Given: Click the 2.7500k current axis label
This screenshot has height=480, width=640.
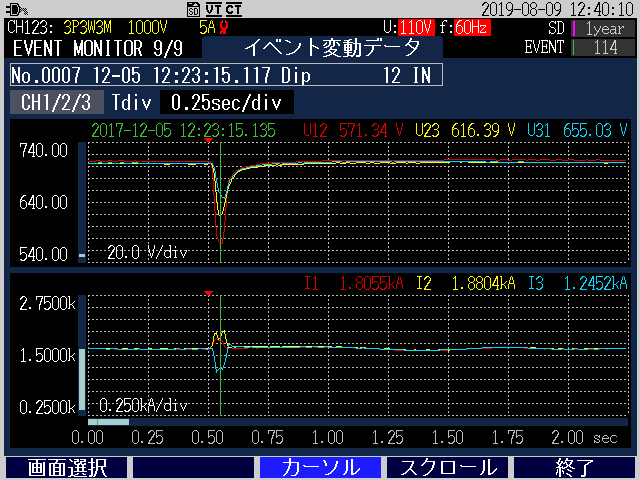Looking at the screenshot, I should 47,303.
